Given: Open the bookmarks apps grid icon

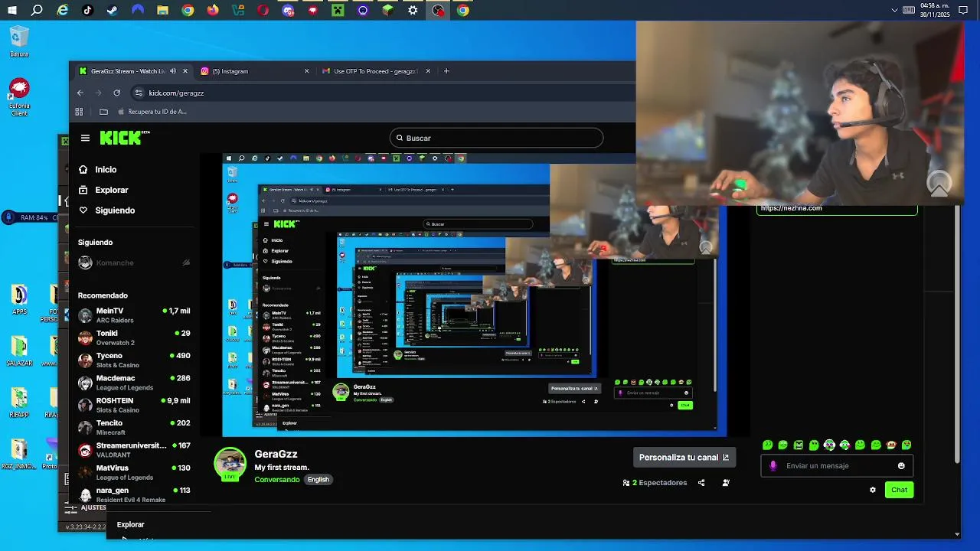Looking at the screenshot, I should pos(79,112).
